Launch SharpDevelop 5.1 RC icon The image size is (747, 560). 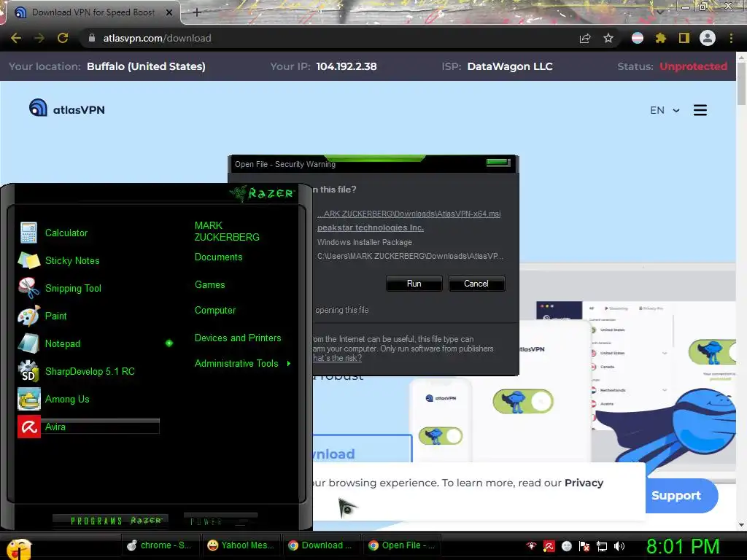pos(28,371)
